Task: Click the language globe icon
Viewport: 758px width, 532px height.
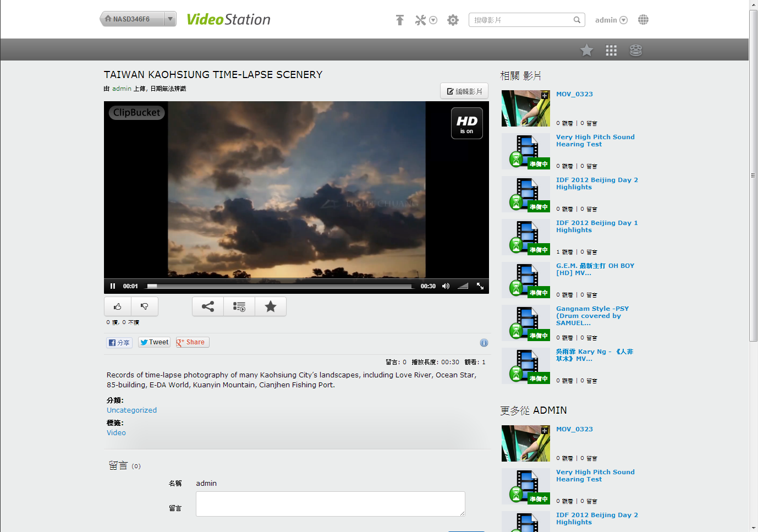Action: [x=643, y=20]
